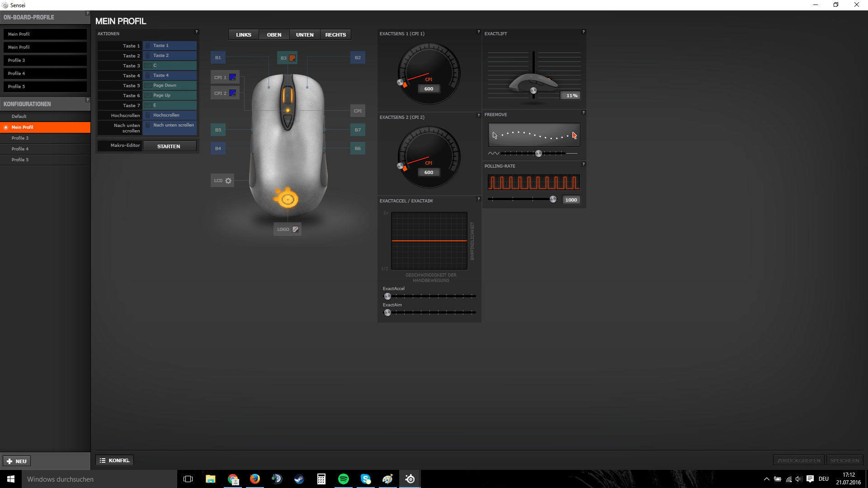Screen dimensions: 868x488
Task: Click the SPEICHERN button
Action: (844, 460)
